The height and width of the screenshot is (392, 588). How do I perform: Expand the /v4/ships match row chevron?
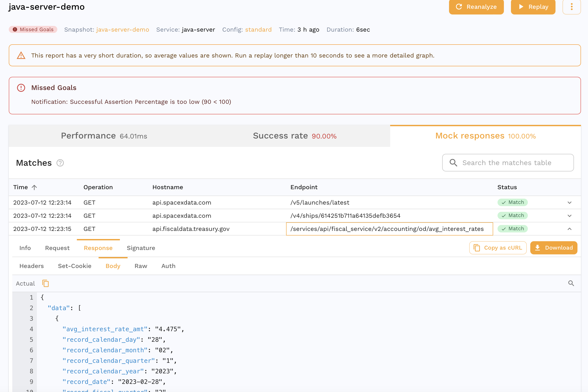[570, 216]
